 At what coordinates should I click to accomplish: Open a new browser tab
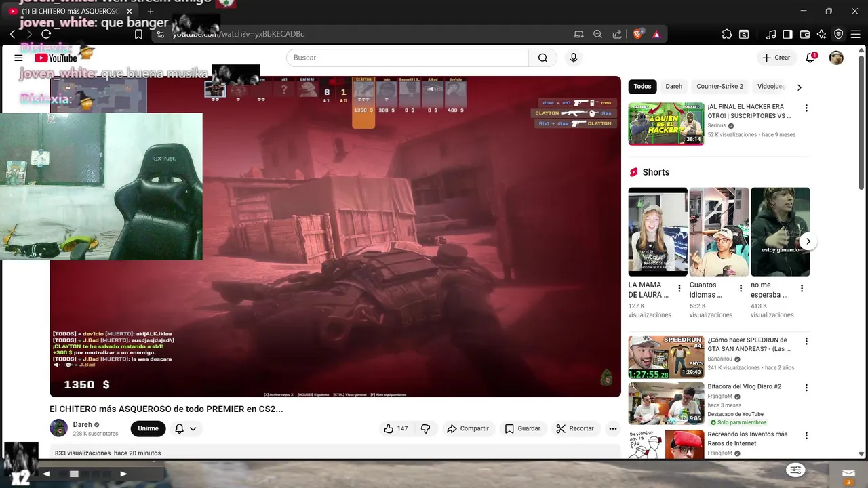(151, 12)
